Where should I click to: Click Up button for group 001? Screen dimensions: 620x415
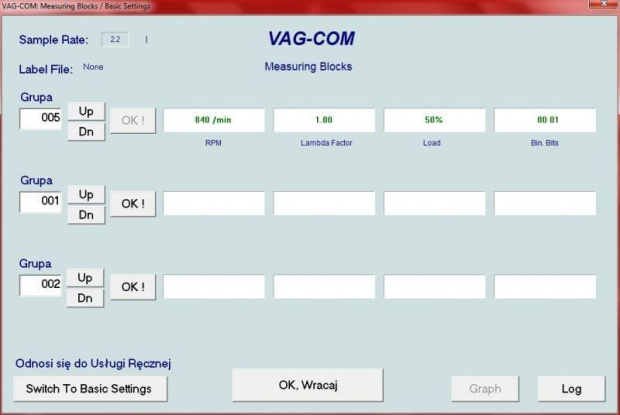coord(86,194)
